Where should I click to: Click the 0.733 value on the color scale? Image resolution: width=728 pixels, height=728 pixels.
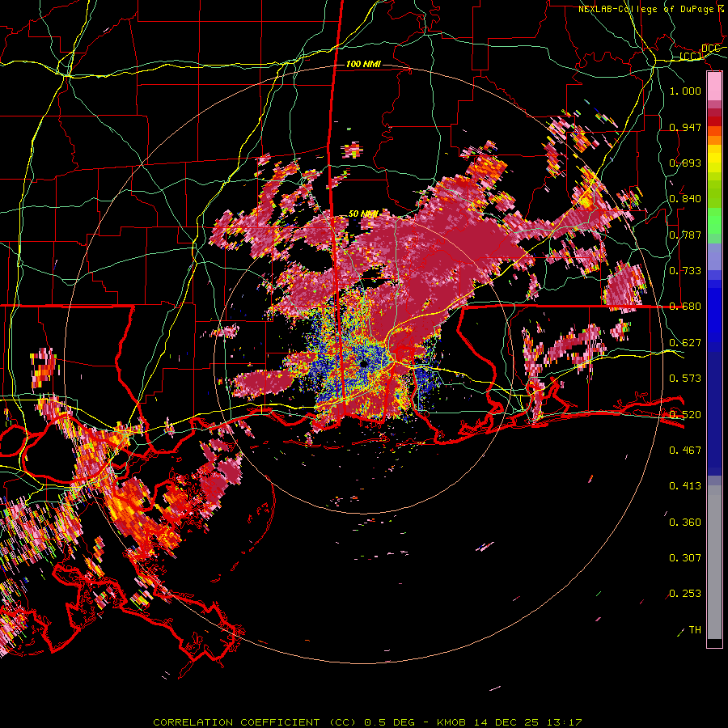point(685,271)
